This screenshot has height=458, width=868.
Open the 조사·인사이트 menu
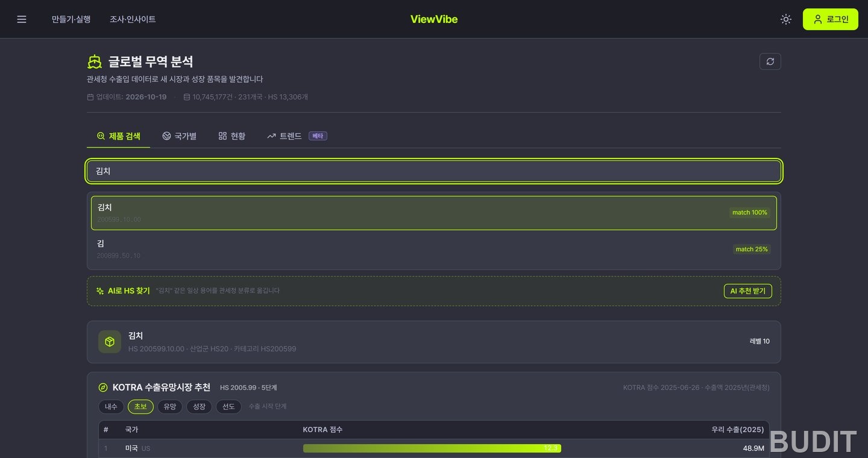point(133,19)
